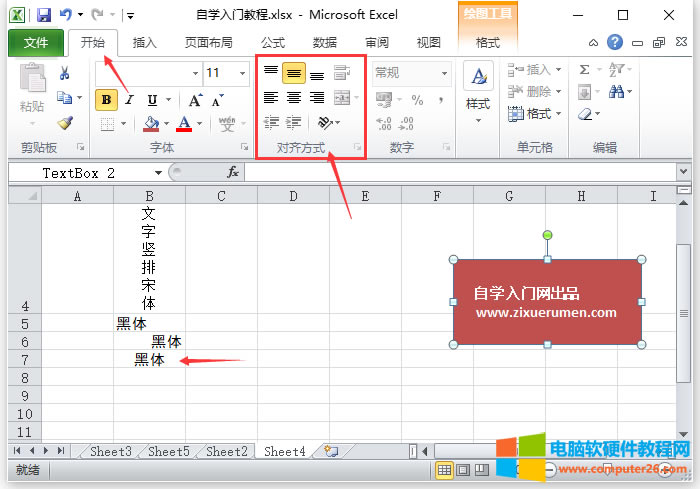Switch to the 公式 Formulas tab

pos(273,43)
